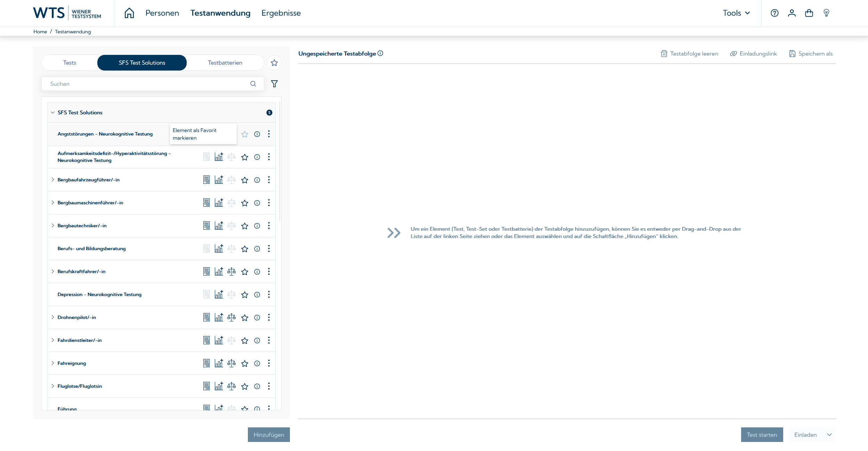
Task: Click the report icon for Drohnenpilot/-in
Action: click(x=206, y=317)
